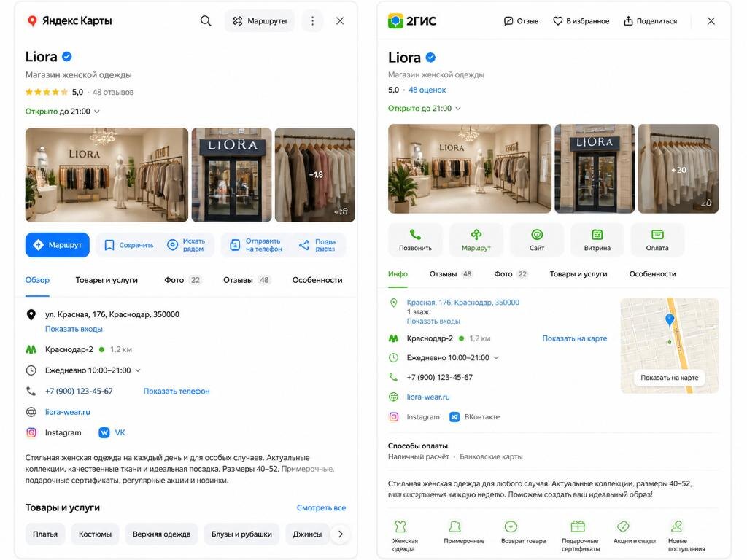Close the 2GIS card
Screen dimensions: 747x560
[x=711, y=21]
